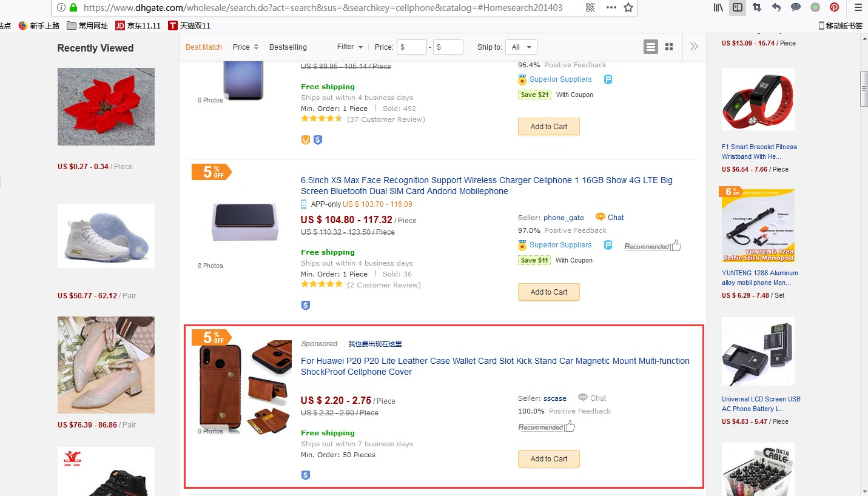Sort results by Price

click(246, 47)
